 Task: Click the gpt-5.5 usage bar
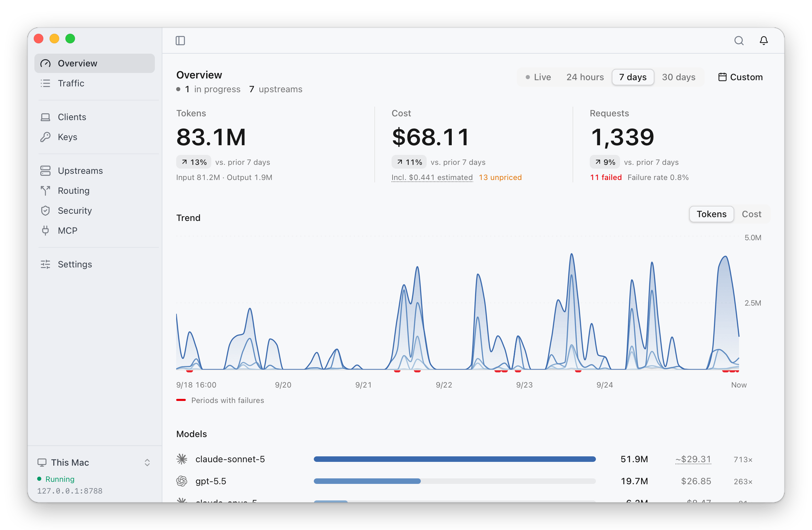coord(455,481)
